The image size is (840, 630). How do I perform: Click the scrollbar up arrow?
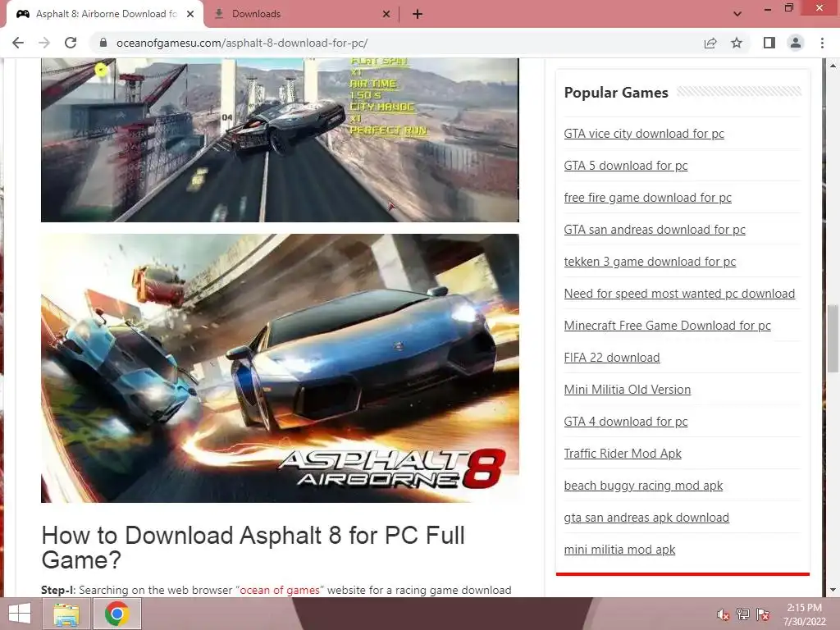tap(833, 66)
